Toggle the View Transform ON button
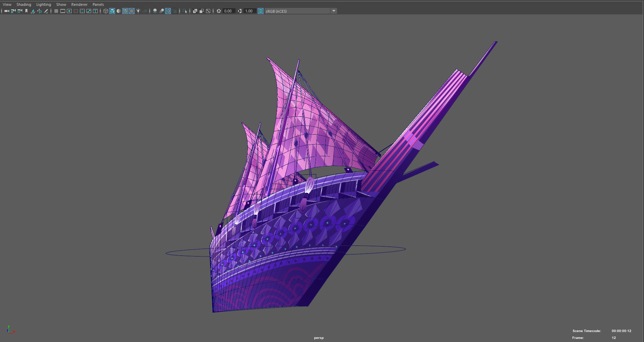 click(x=261, y=11)
